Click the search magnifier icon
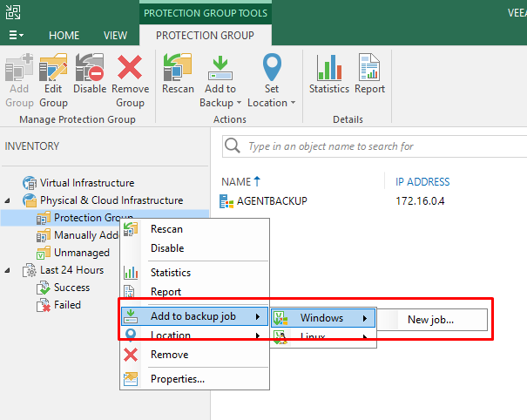 click(x=233, y=146)
